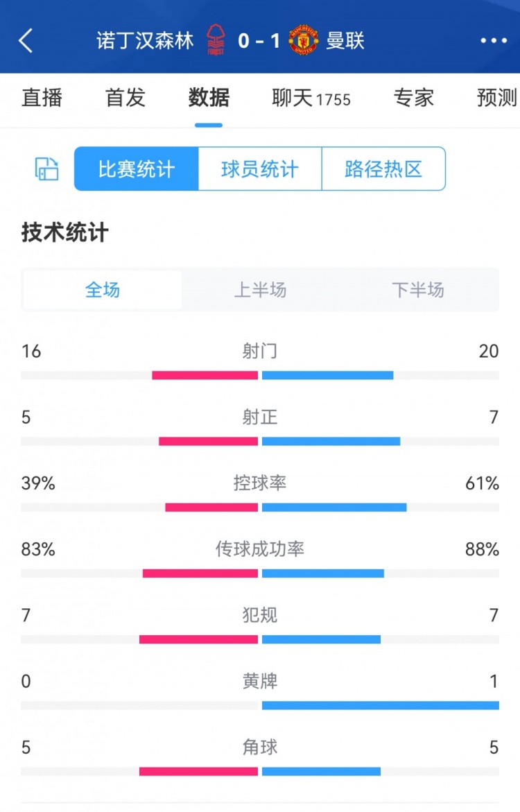This screenshot has width=520, height=812.
Task: Tap the Manchester United club crest
Action: pos(303,40)
